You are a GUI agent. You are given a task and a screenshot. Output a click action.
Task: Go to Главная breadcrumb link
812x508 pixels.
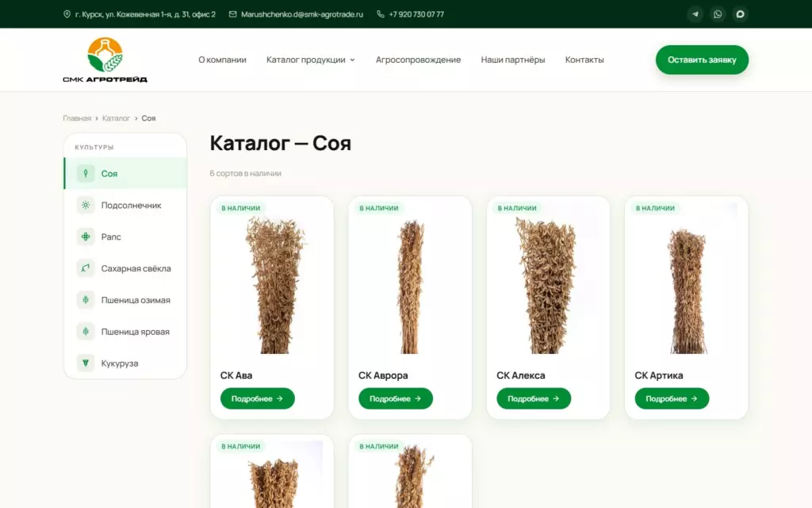pyautogui.click(x=77, y=118)
